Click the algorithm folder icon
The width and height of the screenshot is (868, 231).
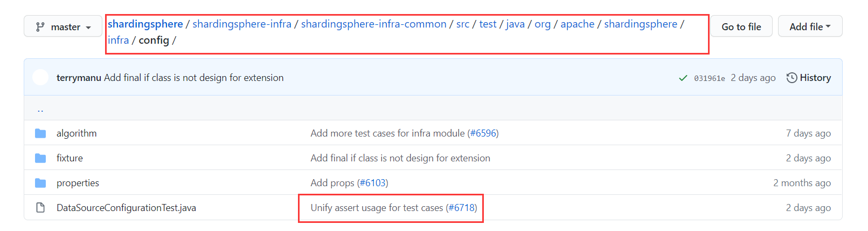click(x=40, y=133)
